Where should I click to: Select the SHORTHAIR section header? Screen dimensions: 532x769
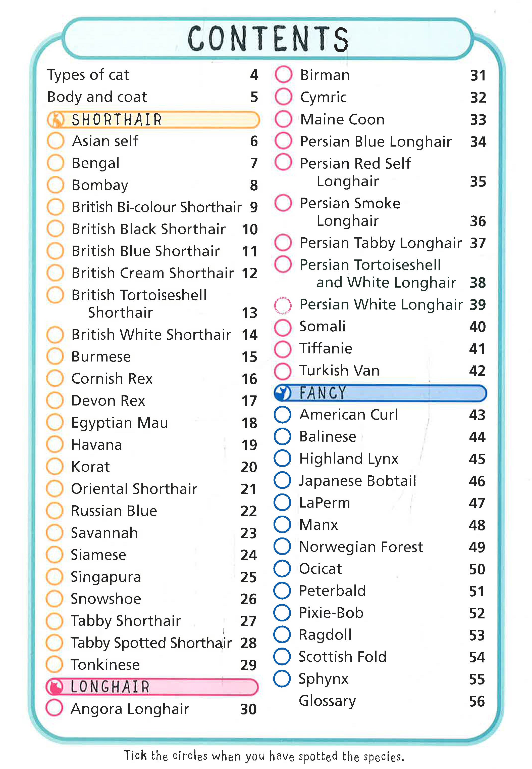(x=153, y=120)
